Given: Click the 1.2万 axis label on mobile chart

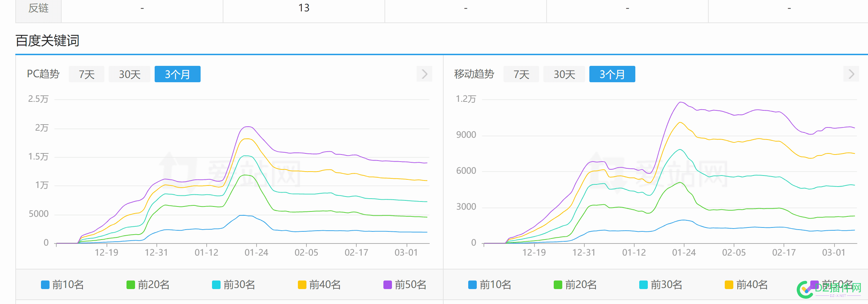Looking at the screenshot, I should 466,99.
